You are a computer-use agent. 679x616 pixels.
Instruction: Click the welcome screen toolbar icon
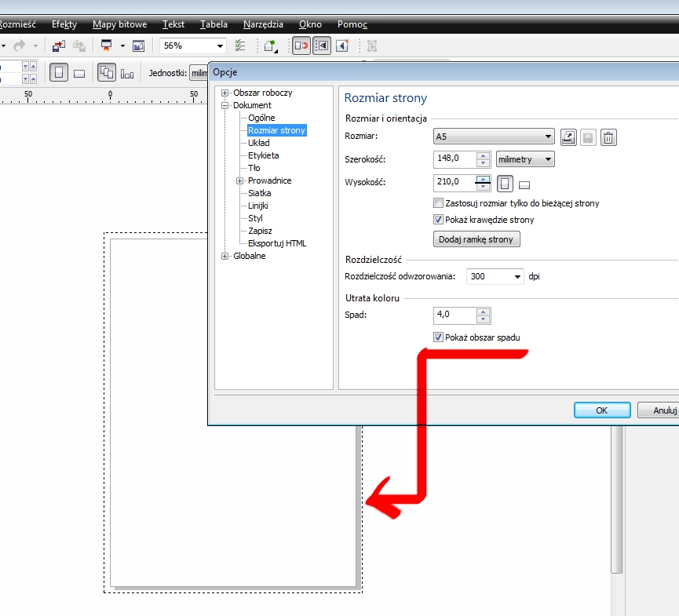pos(138,46)
